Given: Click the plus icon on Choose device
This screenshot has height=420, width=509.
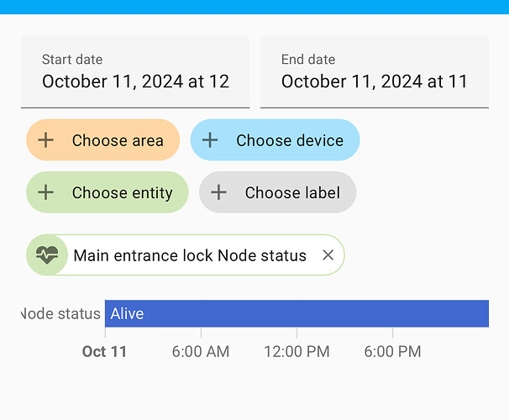Looking at the screenshot, I should pyautogui.click(x=210, y=140).
